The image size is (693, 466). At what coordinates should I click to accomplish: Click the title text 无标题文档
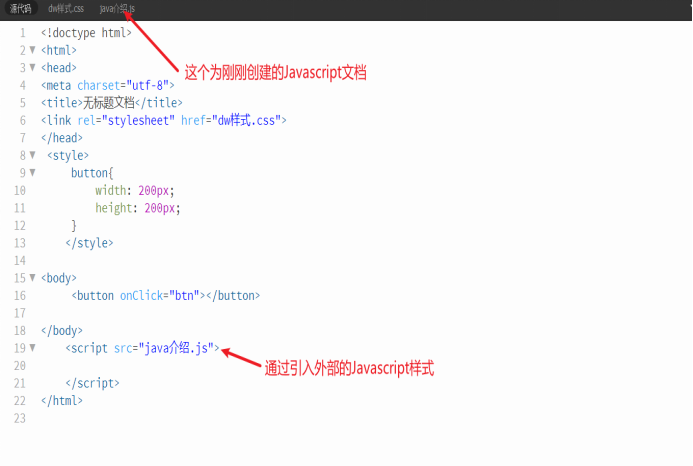point(109,103)
